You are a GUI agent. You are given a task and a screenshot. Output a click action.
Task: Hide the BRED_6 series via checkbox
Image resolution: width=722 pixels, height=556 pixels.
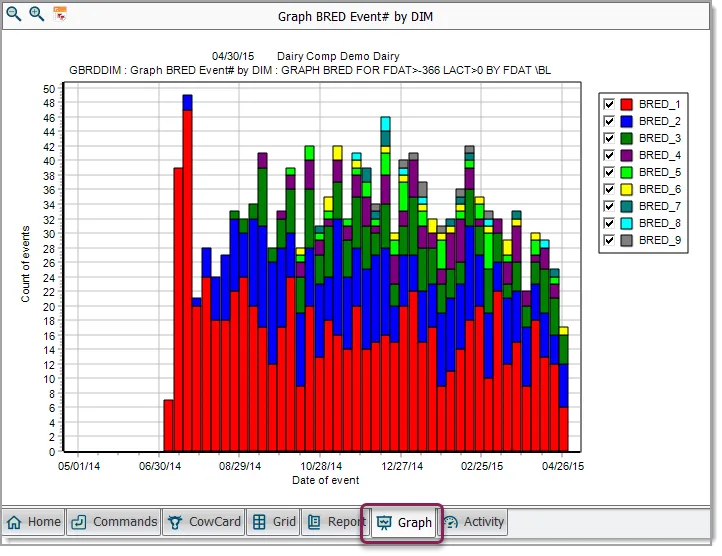point(609,189)
